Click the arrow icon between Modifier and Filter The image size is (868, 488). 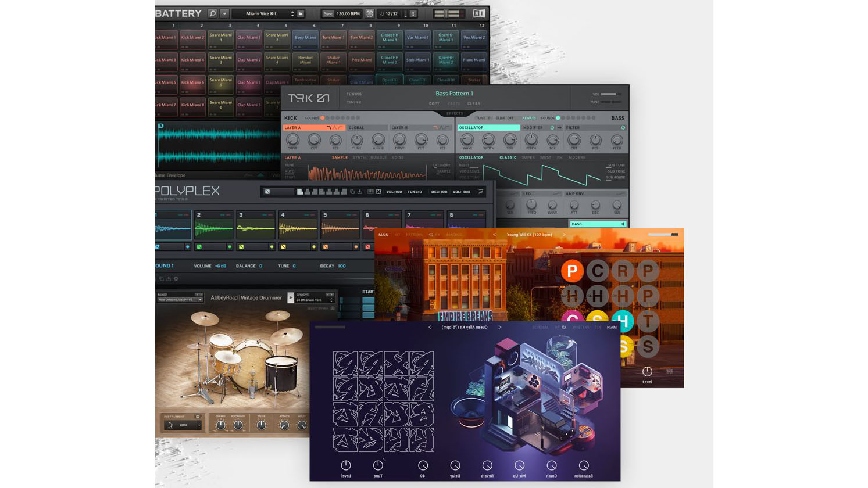(x=560, y=128)
